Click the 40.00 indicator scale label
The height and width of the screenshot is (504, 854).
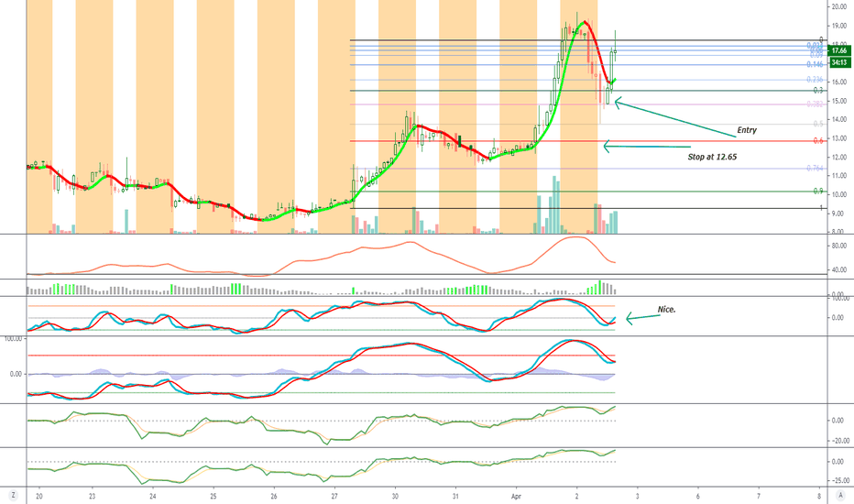coord(839,269)
